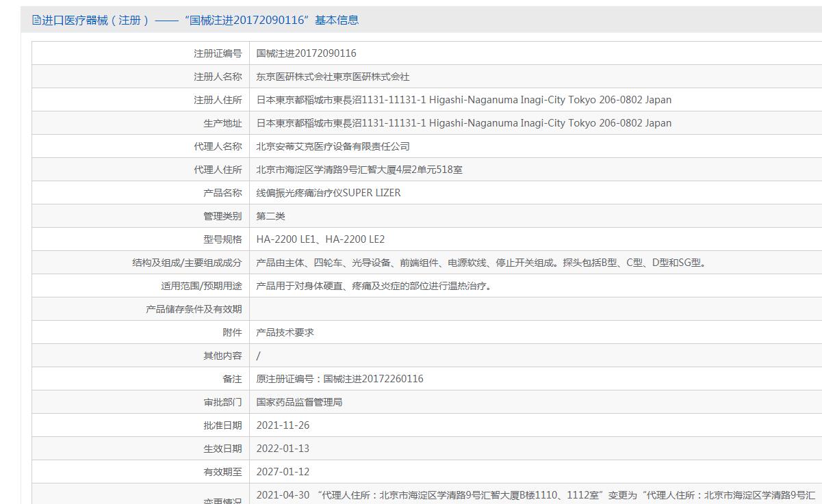Select date 2021-11-26
This screenshot has height=504, width=822.
283,425
